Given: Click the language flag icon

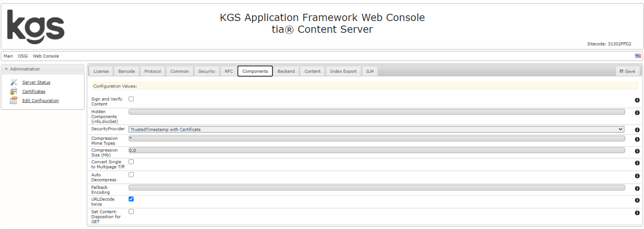Looking at the screenshot, I should tap(638, 56).
